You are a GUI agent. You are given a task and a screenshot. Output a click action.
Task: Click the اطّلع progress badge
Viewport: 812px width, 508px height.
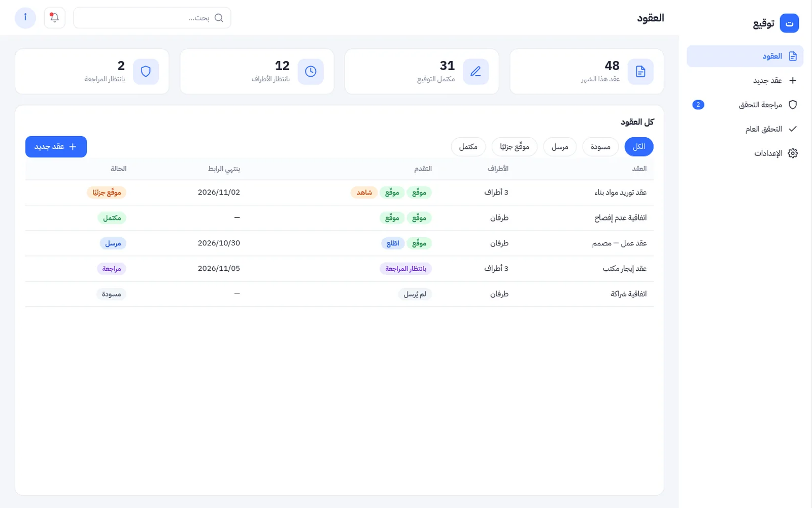pos(393,243)
